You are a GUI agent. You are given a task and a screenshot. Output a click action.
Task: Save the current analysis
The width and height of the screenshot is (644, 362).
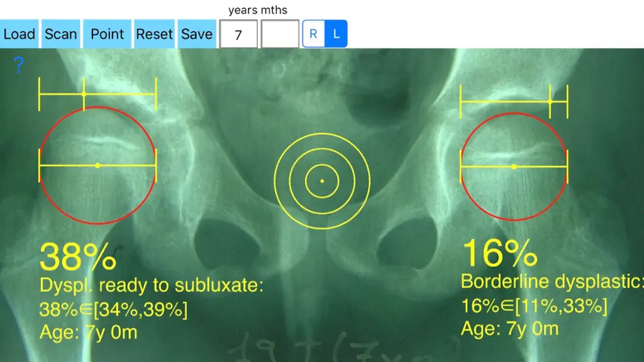point(197,34)
